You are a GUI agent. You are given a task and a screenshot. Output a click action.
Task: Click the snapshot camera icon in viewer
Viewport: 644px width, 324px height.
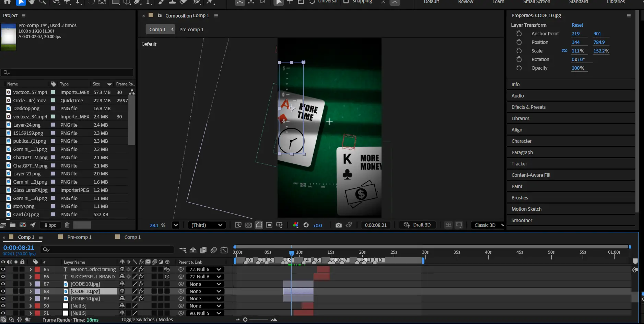coord(338,225)
